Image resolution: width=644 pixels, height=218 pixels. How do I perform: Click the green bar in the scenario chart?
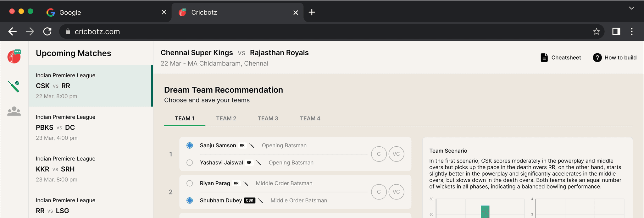(x=485, y=212)
